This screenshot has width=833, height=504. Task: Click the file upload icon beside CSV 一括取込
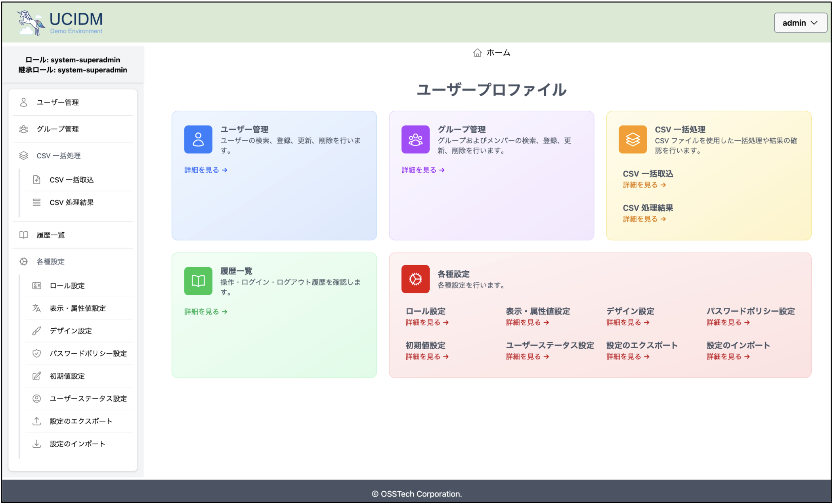tap(37, 180)
